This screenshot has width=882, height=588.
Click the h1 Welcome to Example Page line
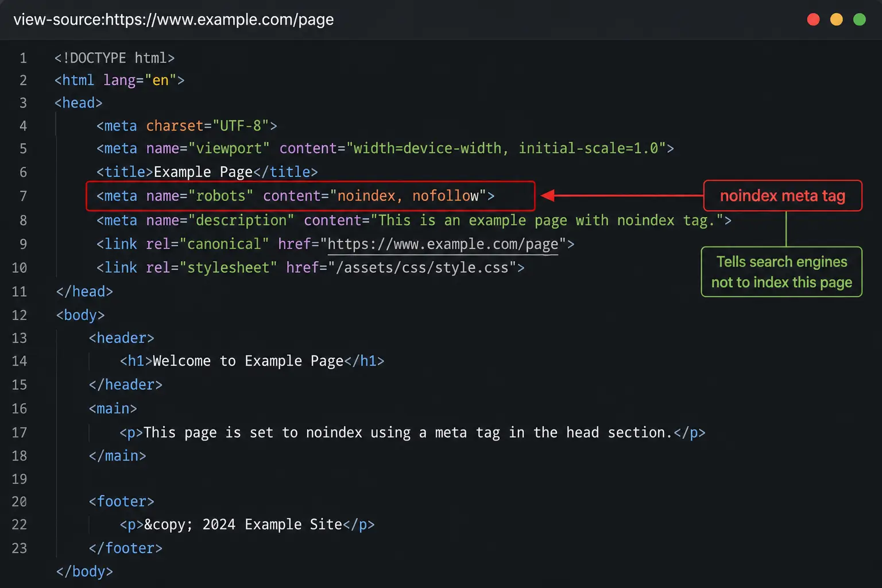point(252,361)
